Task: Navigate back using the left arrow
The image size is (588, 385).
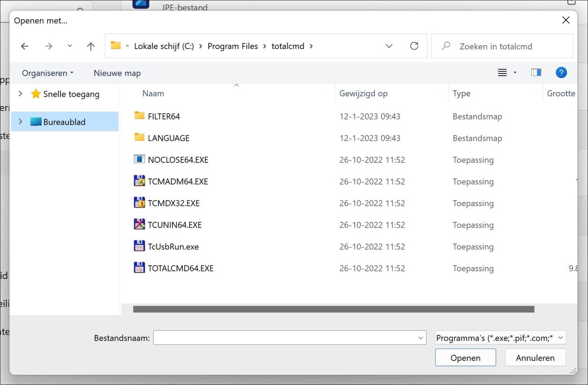Action: pyautogui.click(x=24, y=46)
